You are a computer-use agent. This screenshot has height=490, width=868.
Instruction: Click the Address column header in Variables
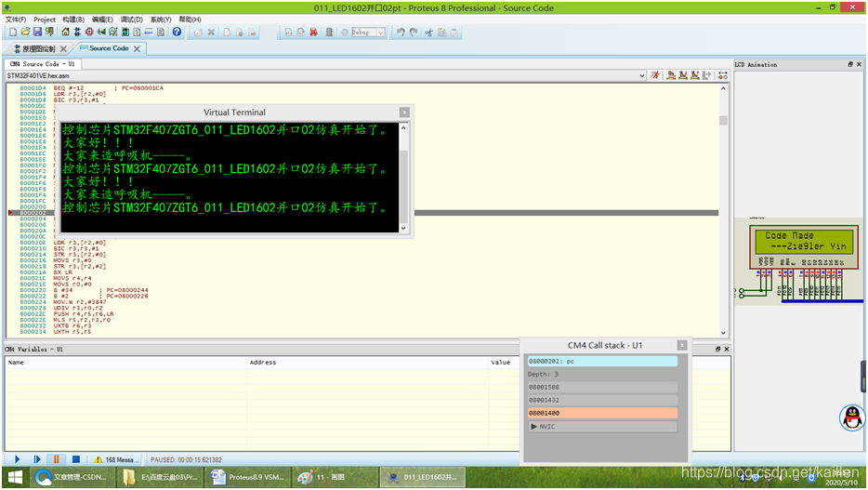pos(368,362)
